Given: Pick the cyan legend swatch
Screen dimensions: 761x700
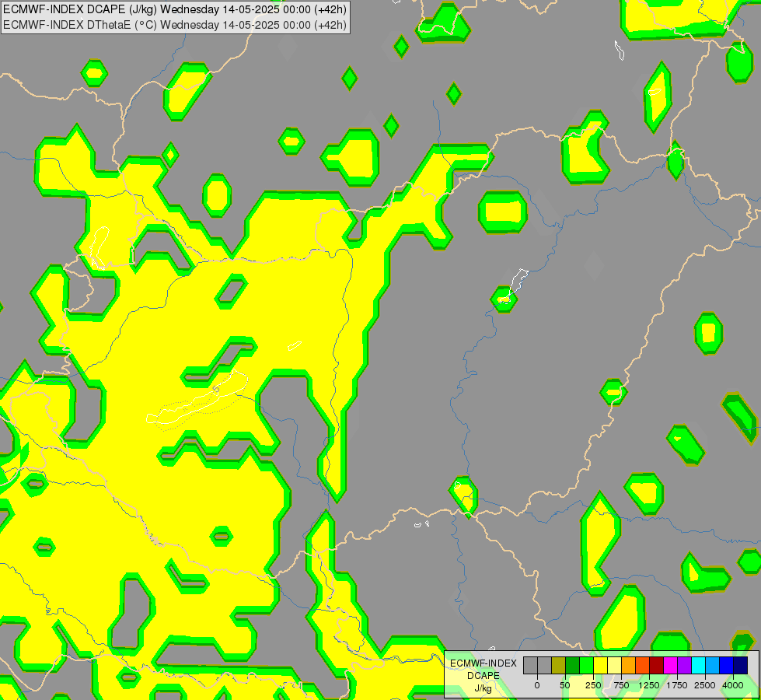Looking at the screenshot, I should (698, 665).
